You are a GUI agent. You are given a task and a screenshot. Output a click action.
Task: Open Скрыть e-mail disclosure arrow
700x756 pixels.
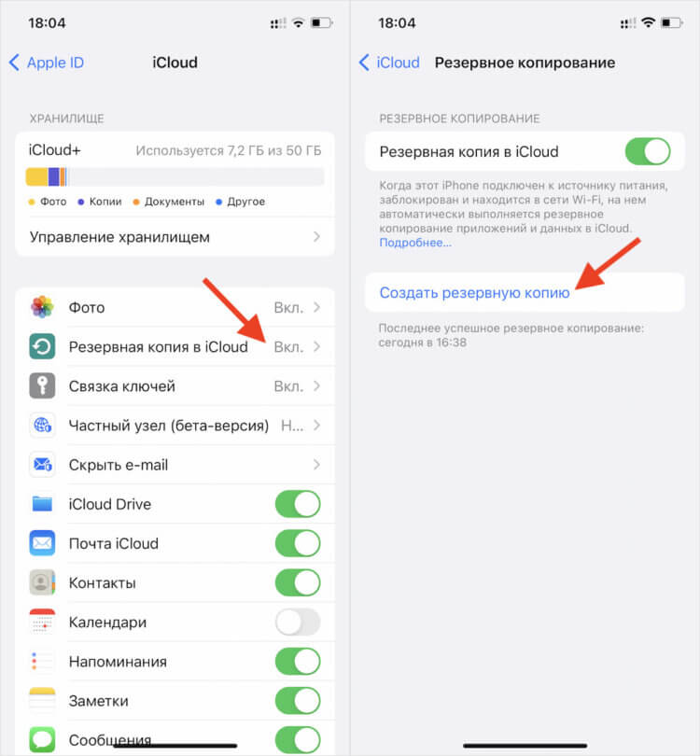point(316,465)
